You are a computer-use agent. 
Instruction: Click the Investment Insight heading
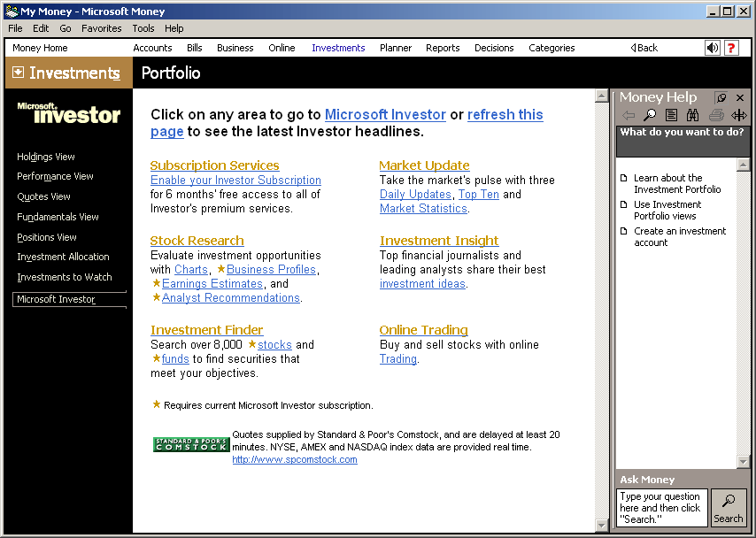pos(439,241)
